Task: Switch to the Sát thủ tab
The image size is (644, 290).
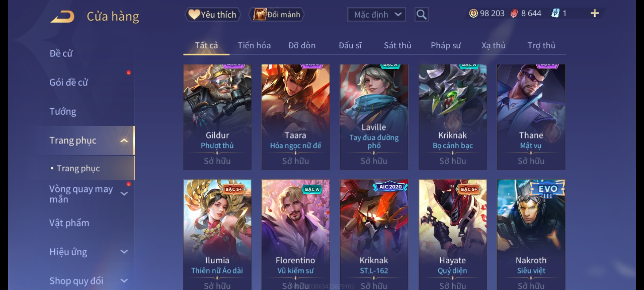Action: [x=397, y=45]
